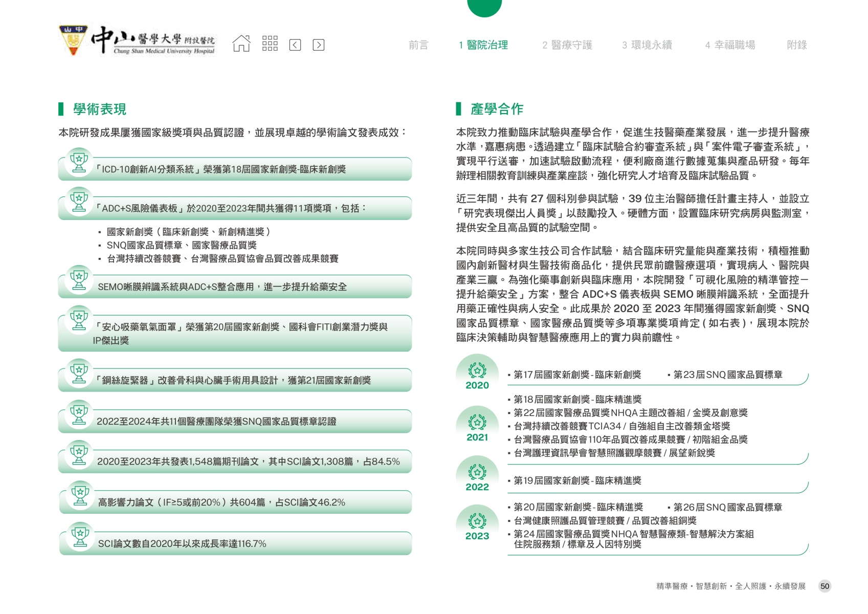This screenshot has height=614, width=868.
Task: Click the home icon in header
Action: (x=241, y=44)
